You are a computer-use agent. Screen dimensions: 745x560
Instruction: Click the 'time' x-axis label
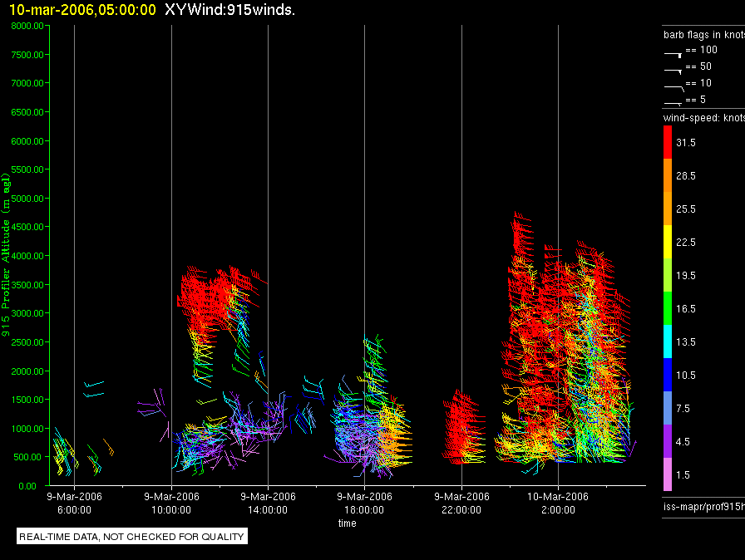coord(348,523)
